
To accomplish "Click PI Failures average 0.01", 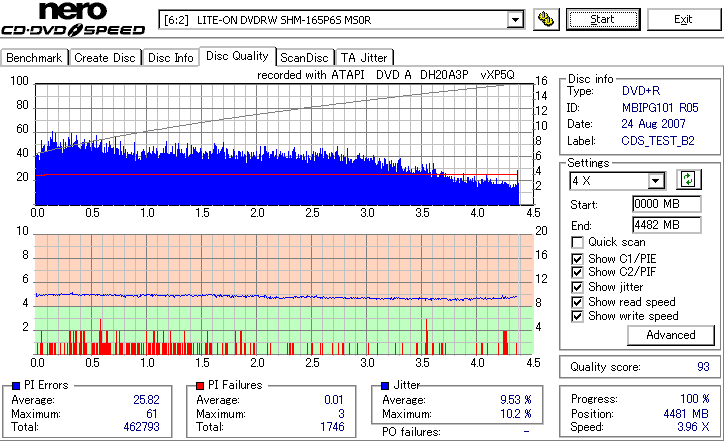I will (x=334, y=399).
